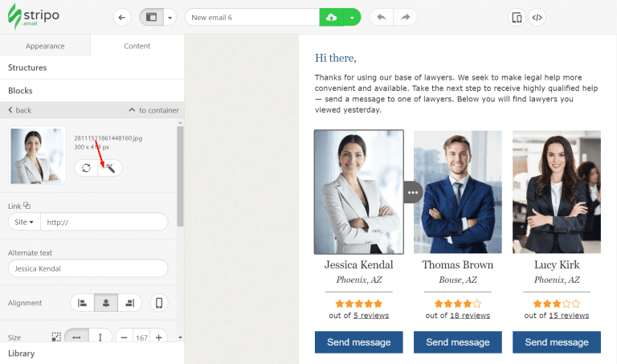Open image editor with magic wand icon
Screen dimensions: 617x364
110,168
